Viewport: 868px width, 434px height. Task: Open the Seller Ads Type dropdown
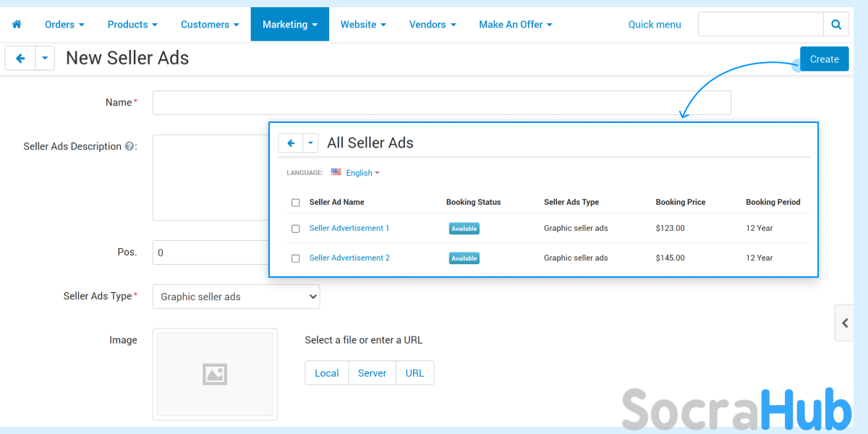[236, 297]
